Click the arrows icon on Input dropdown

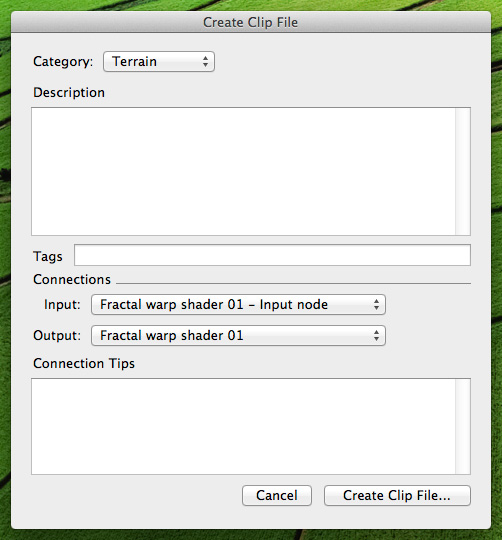[x=376, y=305]
